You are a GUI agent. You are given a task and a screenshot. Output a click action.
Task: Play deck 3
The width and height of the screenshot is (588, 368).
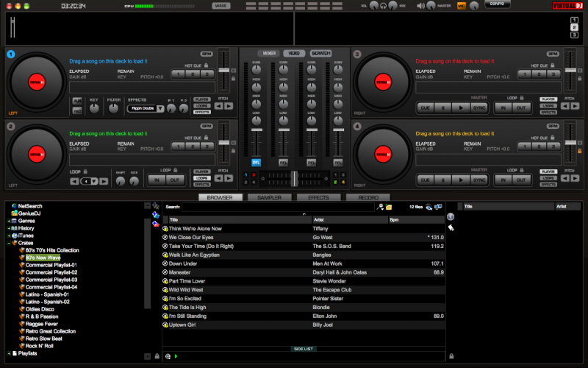pyautogui.click(x=461, y=107)
